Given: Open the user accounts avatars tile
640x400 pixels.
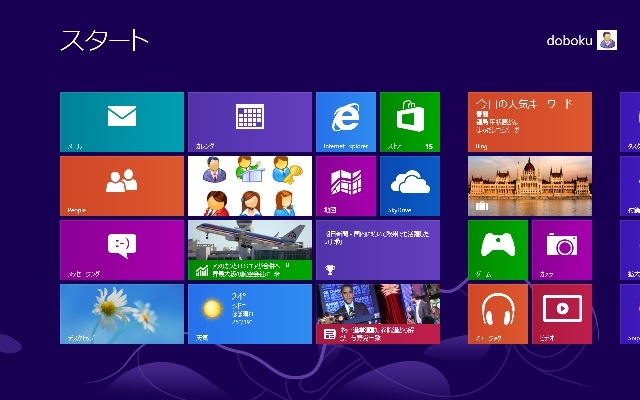Looking at the screenshot, I should pos(250,186).
